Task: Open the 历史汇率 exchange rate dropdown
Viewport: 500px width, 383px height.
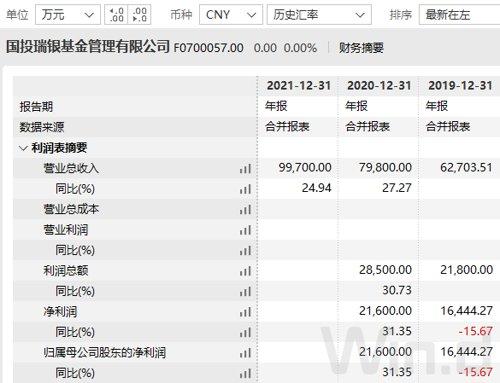Action: [x=319, y=15]
